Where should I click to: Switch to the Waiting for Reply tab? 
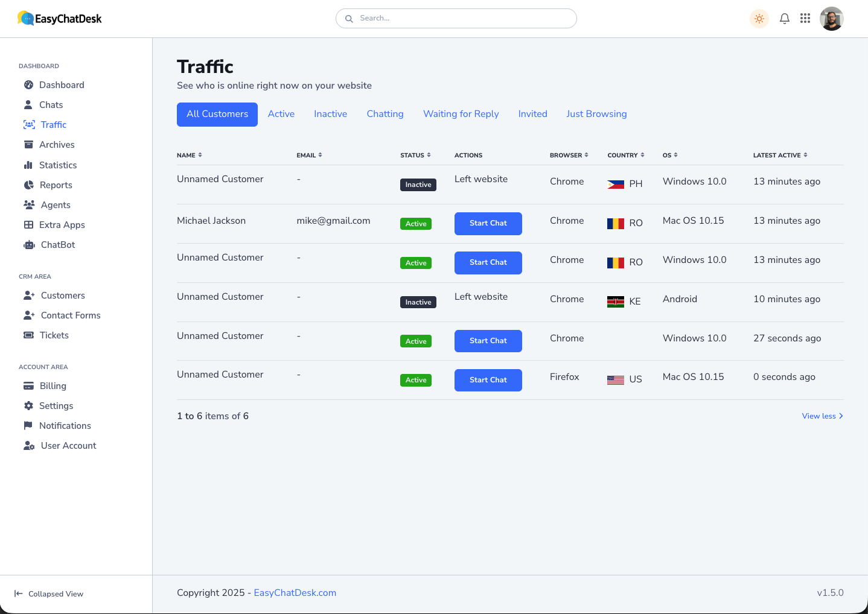click(461, 114)
